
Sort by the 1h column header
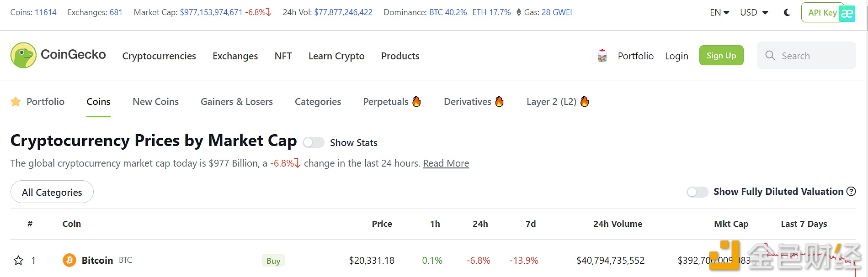[x=435, y=224]
